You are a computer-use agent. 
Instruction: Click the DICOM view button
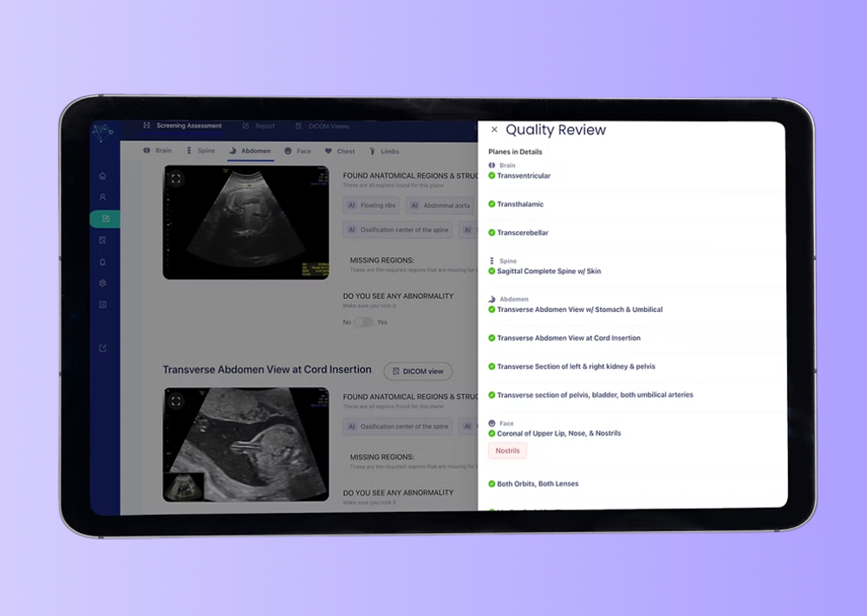tap(418, 371)
